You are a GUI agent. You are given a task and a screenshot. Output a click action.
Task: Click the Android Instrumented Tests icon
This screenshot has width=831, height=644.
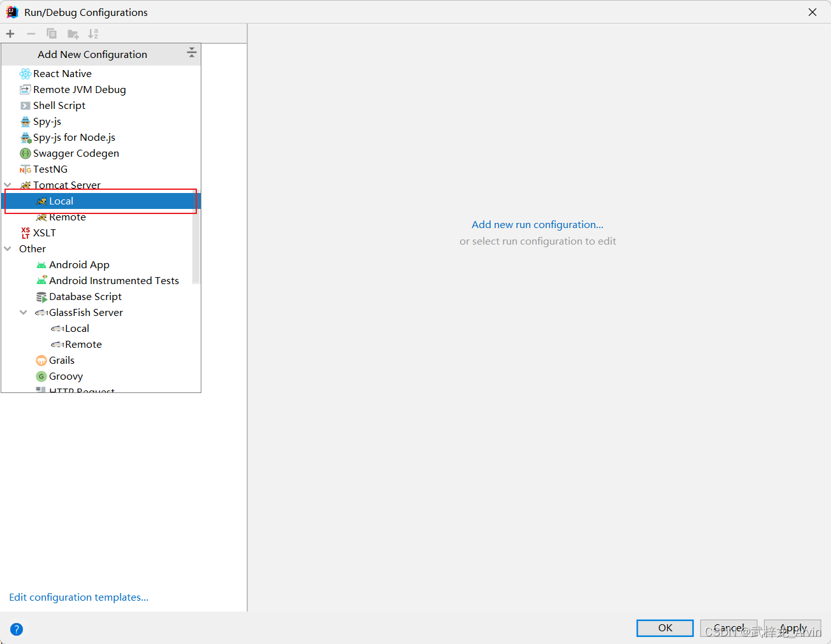[x=41, y=281]
